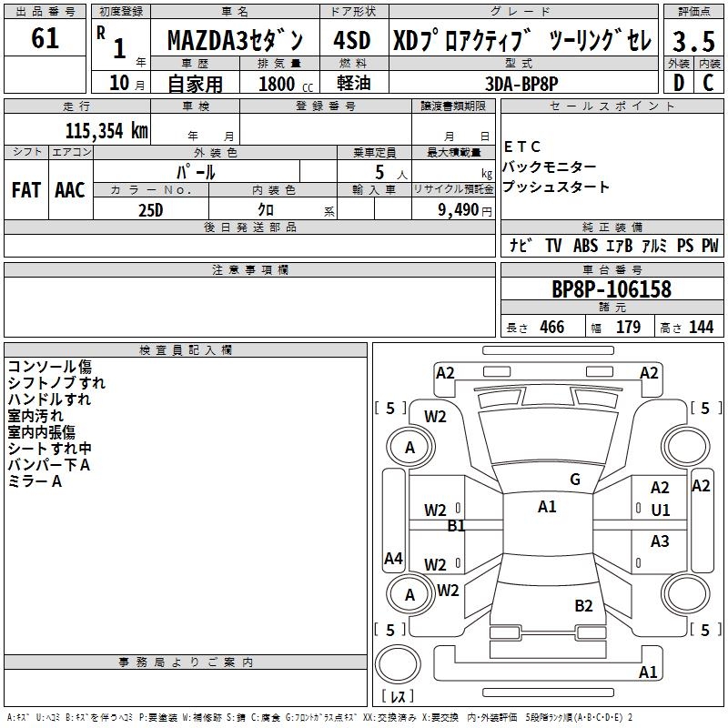Click the B1 mark on the car diagram
This screenshot has width=728, height=728.
(456, 525)
